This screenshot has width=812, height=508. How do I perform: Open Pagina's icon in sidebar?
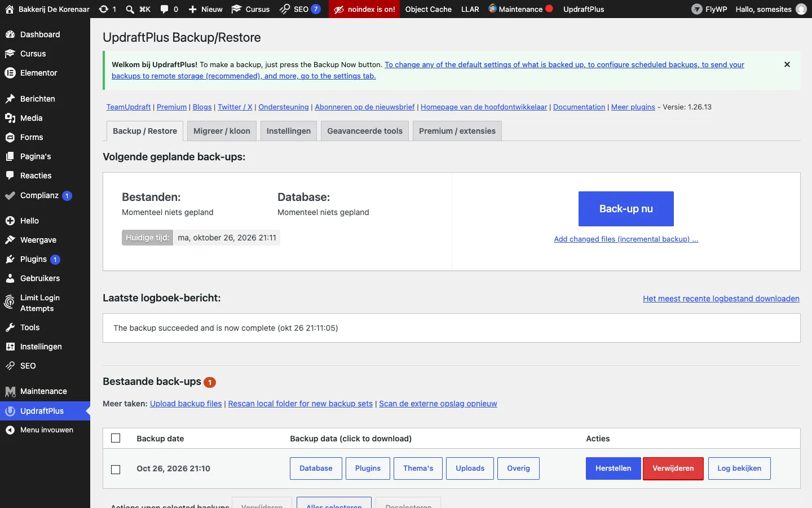[10, 156]
